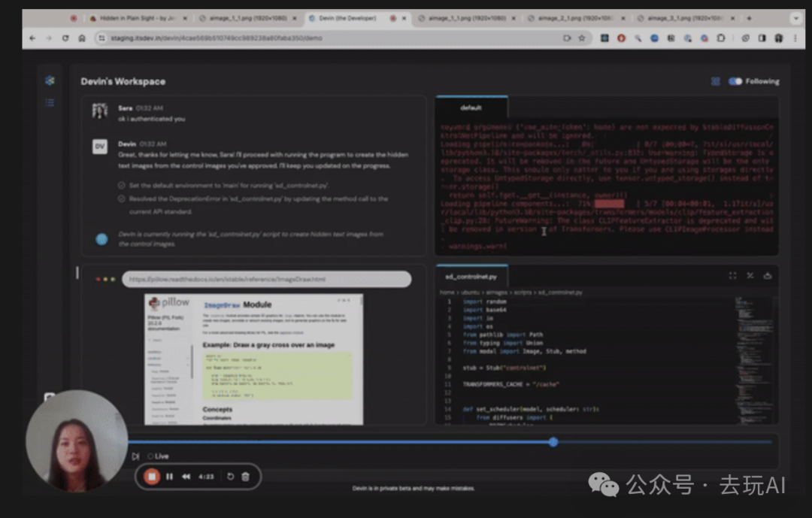The height and width of the screenshot is (518, 812).
Task: Open the tab search dropdown arrow in Chrome
Action: pyautogui.click(x=795, y=18)
